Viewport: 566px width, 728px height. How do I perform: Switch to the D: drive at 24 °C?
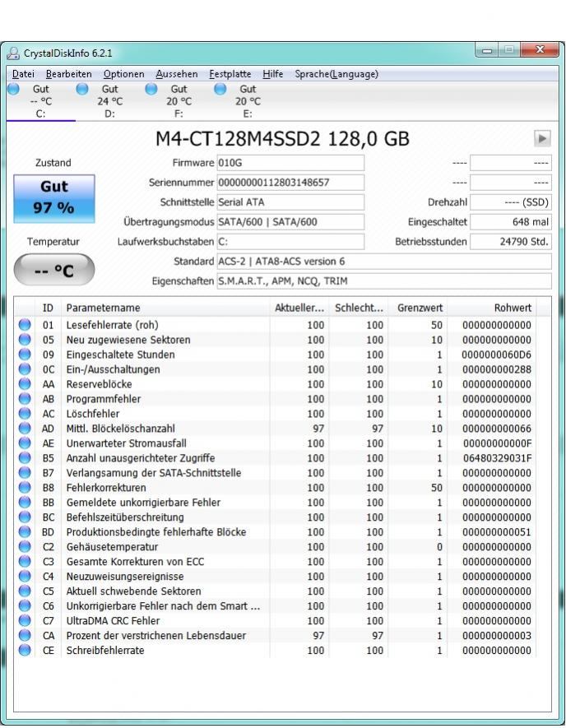[x=109, y=101]
